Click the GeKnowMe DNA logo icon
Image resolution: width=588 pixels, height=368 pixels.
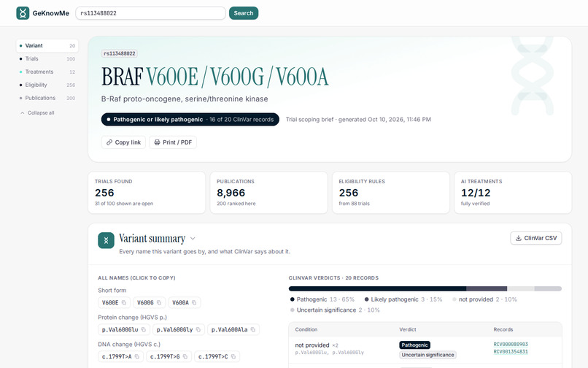pos(23,13)
